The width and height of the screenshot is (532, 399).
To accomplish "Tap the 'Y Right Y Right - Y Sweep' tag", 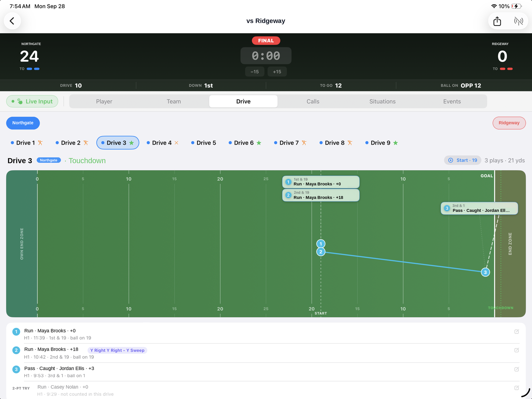I will click(117, 350).
